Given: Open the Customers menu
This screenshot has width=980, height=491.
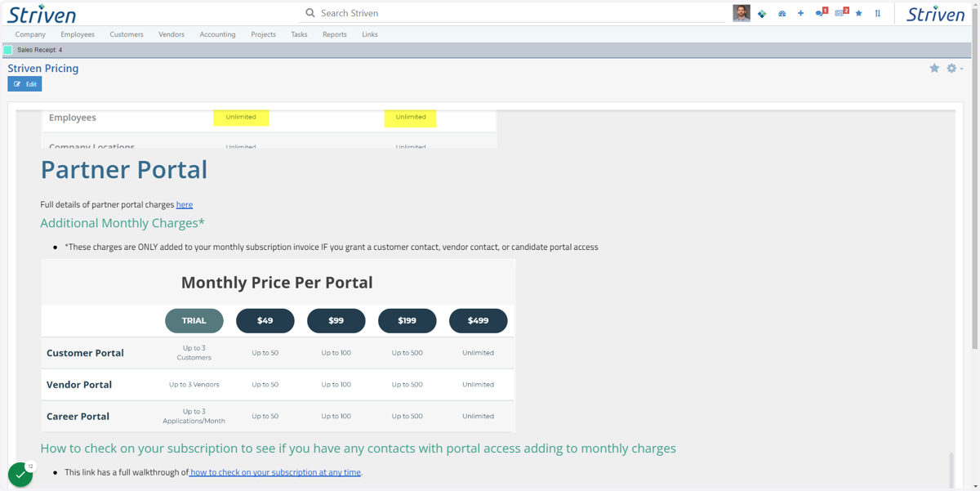Looking at the screenshot, I should point(127,34).
